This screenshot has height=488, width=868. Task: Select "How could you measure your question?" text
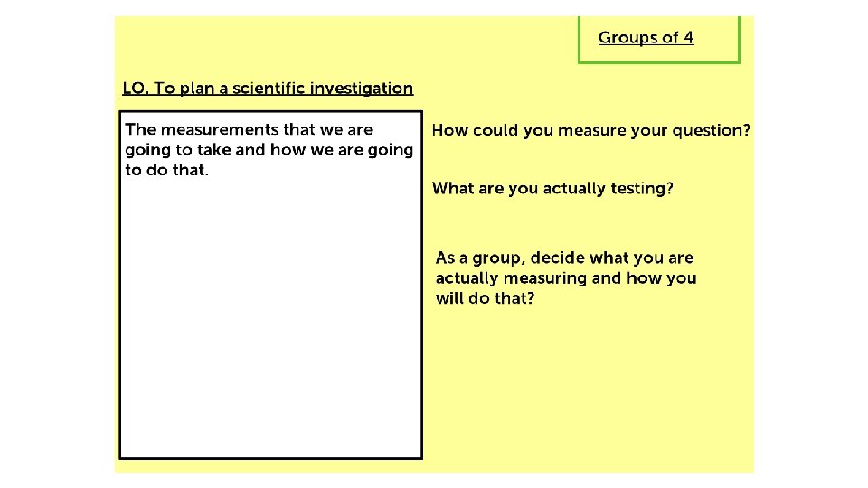[x=590, y=130]
